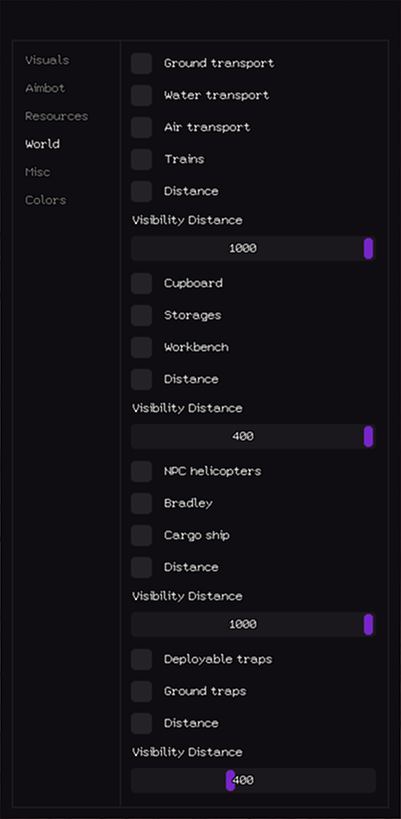Open the Visuals tab
Image resolution: width=401 pixels, height=819 pixels.
tap(47, 61)
